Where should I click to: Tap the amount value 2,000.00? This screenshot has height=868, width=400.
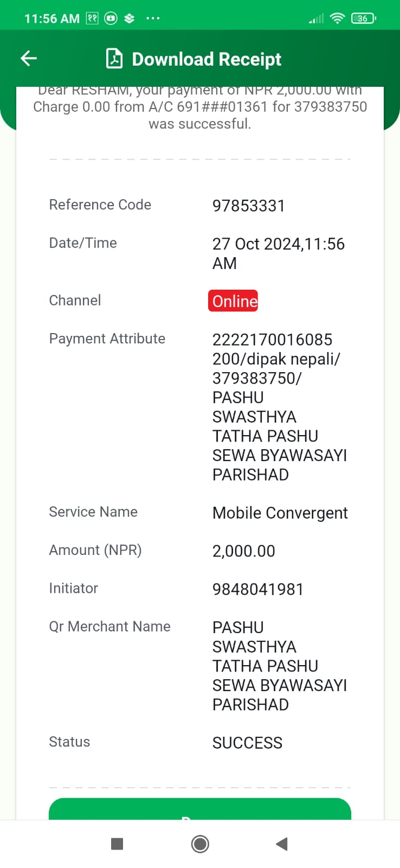[244, 551]
